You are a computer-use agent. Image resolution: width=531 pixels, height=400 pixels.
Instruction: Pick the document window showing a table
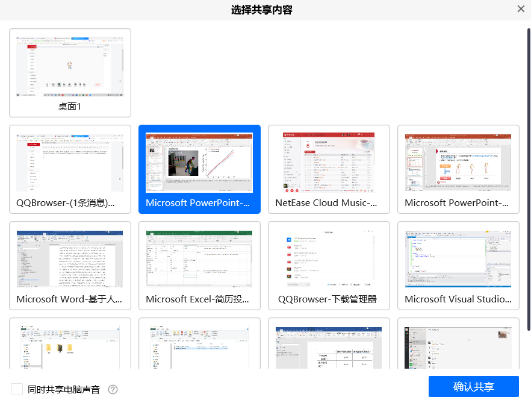[329, 343]
